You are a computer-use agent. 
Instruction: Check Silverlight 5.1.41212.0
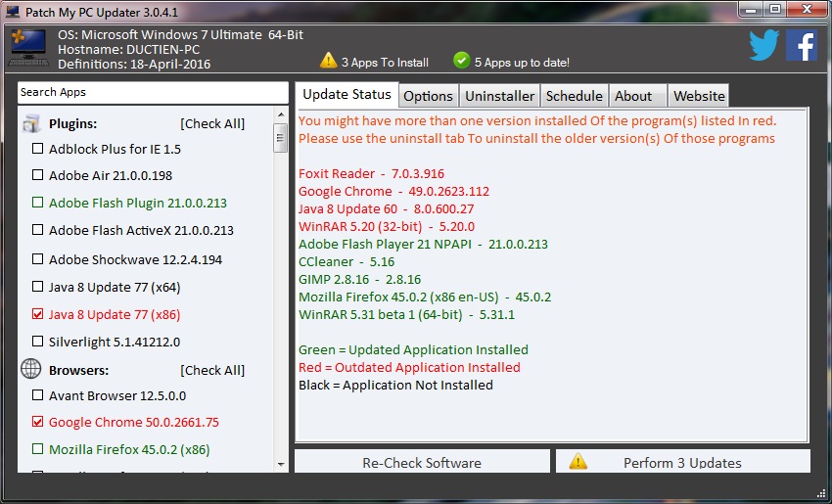pos(37,342)
